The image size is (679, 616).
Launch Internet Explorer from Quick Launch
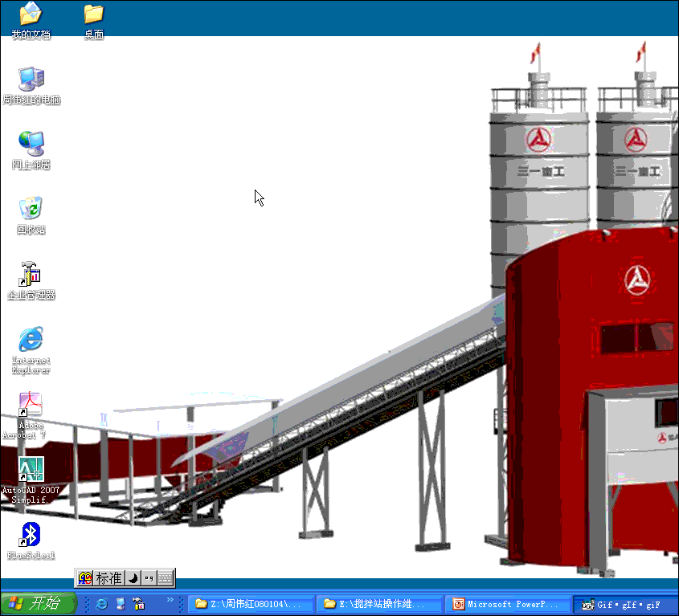click(102, 604)
